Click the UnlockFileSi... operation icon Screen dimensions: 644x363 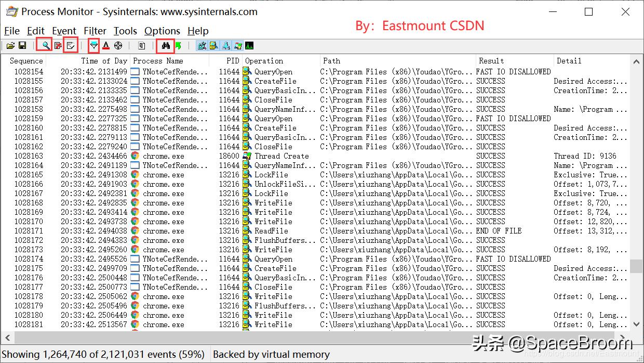(247, 184)
